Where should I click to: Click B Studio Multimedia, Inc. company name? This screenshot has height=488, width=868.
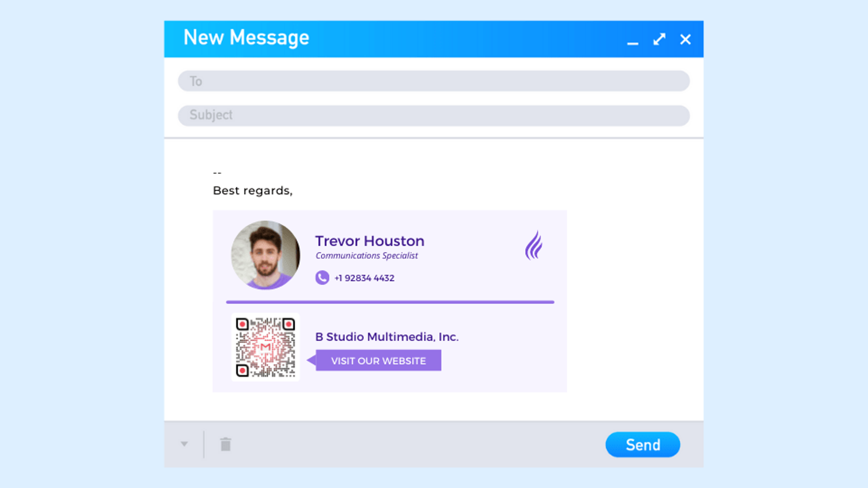(x=387, y=337)
